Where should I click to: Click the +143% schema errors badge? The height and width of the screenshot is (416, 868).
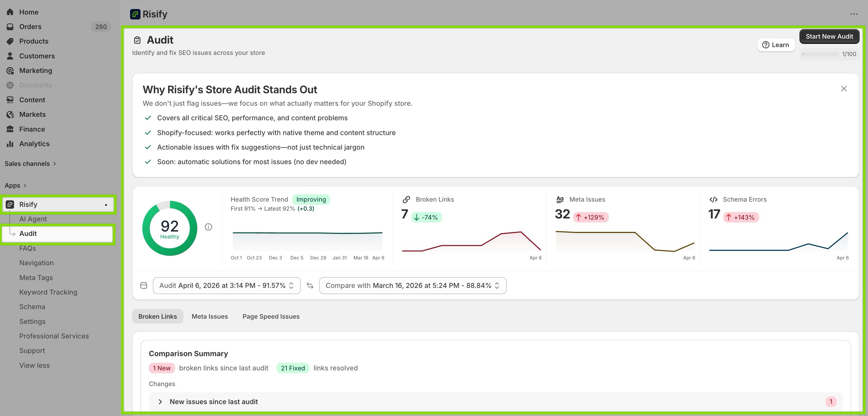click(741, 217)
